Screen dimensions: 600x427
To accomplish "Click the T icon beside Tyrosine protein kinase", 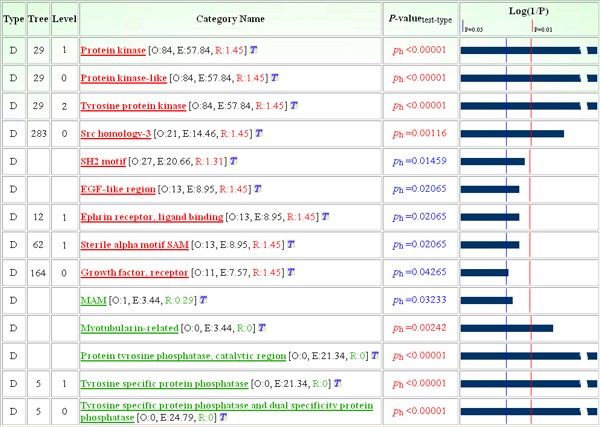I will point(293,105).
